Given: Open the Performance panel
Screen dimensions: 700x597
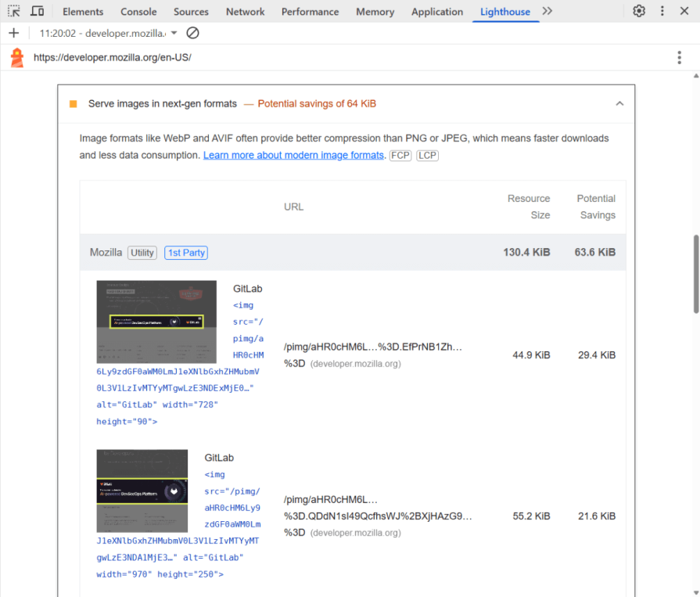Looking at the screenshot, I should [x=310, y=11].
